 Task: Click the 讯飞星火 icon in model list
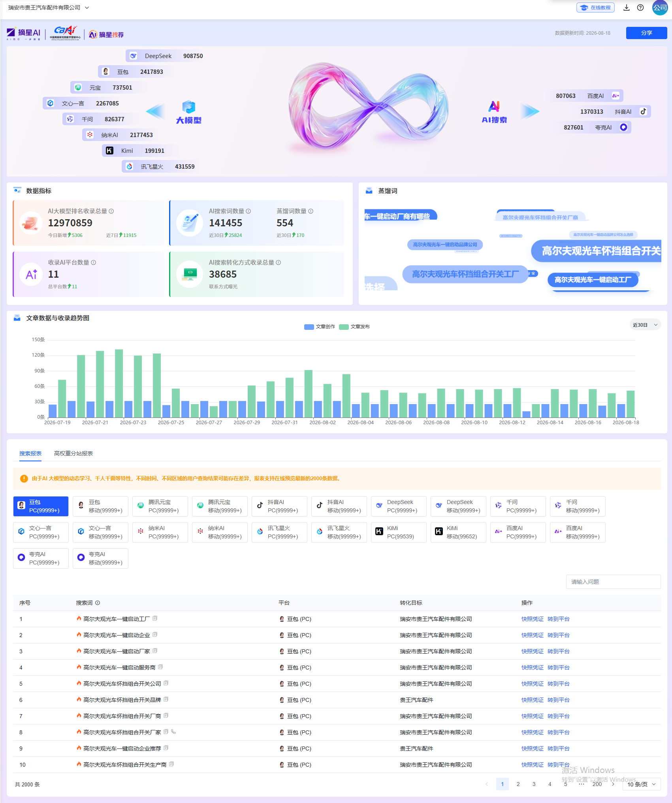click(x=130, y=166)
